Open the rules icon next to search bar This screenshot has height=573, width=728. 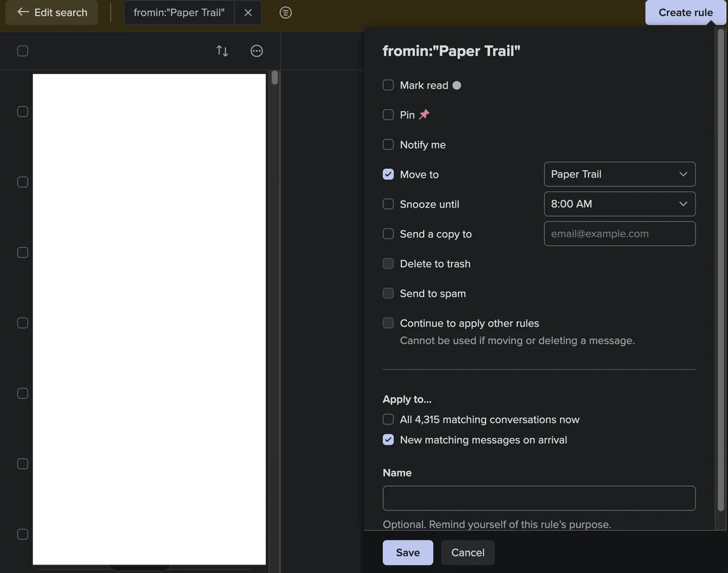[x=285, y=12]
